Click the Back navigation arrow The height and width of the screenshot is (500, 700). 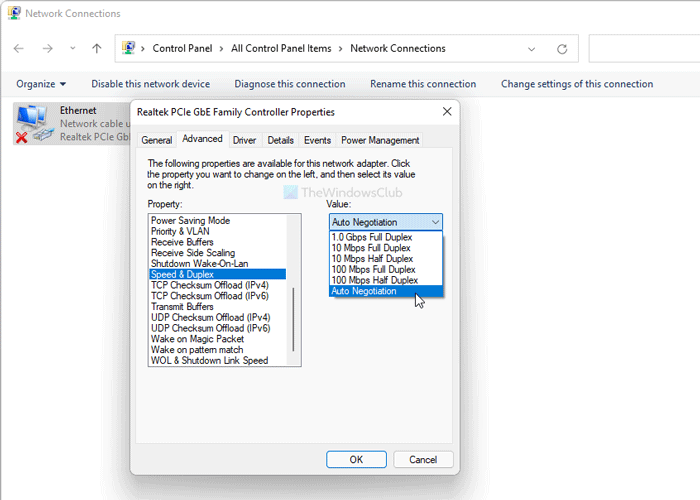tap(19, 48)
